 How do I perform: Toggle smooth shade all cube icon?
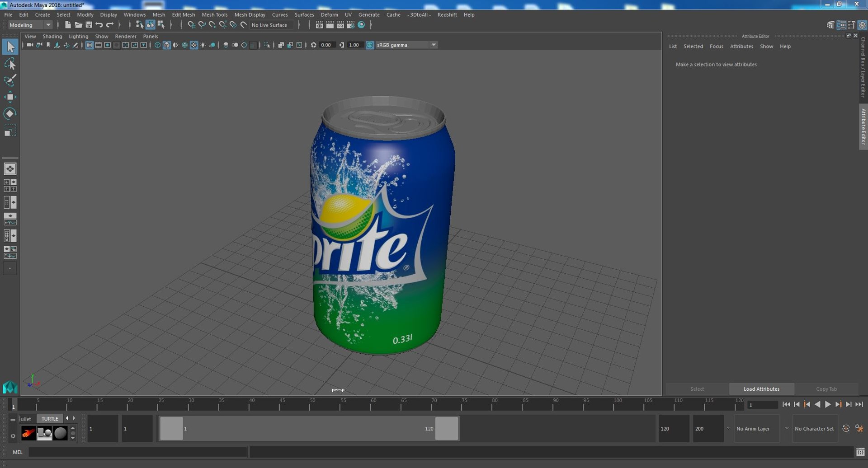coord(166,45)
